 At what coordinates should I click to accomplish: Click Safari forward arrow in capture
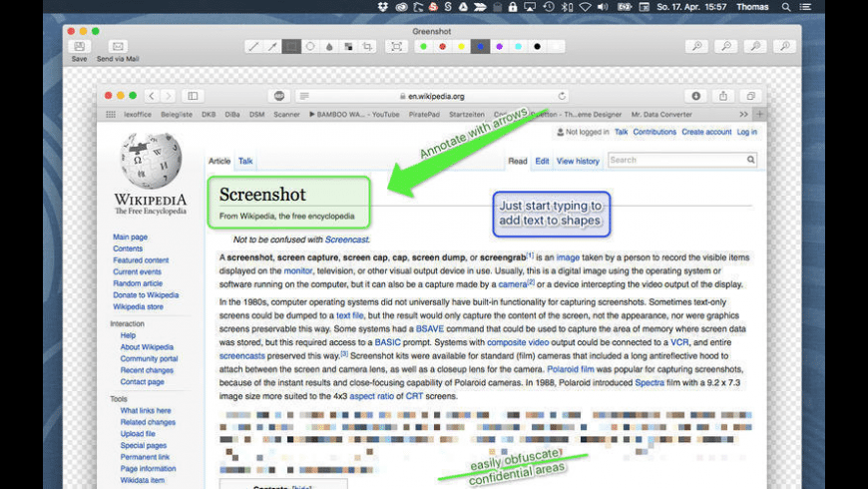(169, 96)
